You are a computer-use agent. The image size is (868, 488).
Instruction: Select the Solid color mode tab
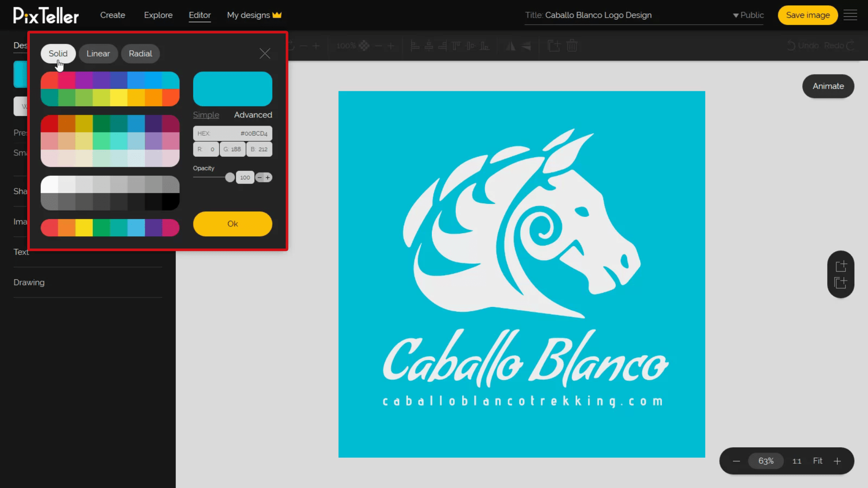pyautogui.click(x=58, y=54)
